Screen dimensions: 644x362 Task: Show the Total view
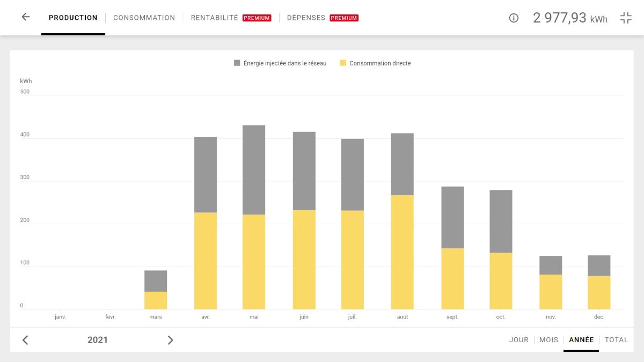click(x=616, y=340)
